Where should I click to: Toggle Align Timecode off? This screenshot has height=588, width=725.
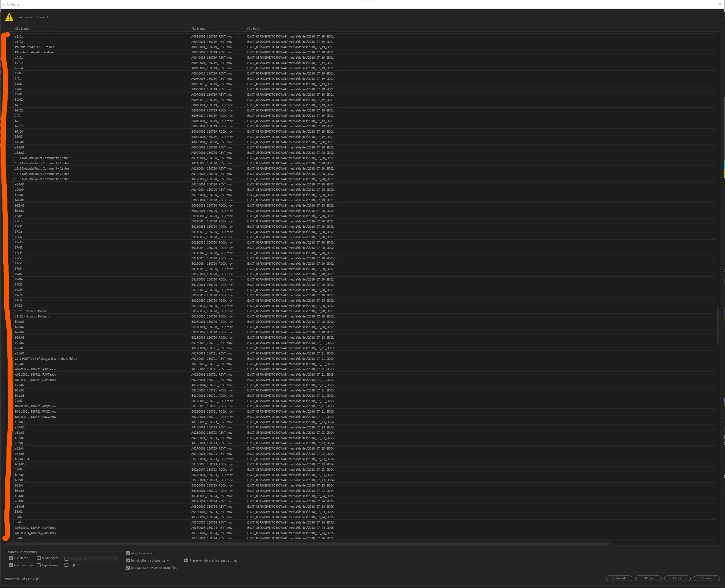pos(128,553)
